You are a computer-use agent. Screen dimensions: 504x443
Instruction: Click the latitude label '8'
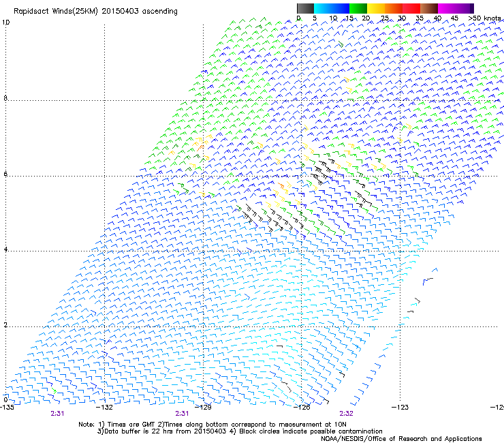[5, 98]
